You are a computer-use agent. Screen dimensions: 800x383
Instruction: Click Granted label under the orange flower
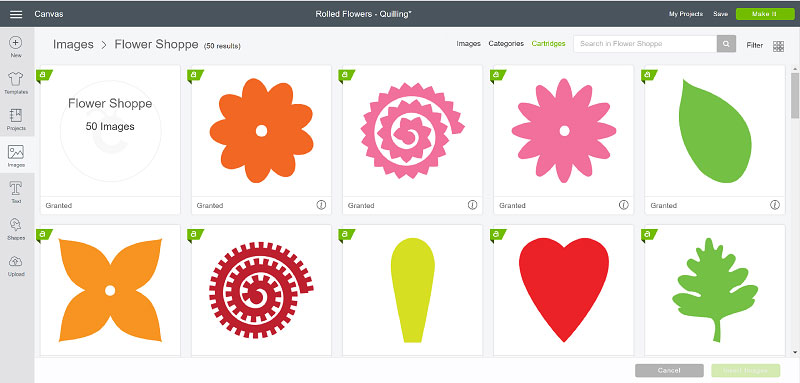point(210,206)
